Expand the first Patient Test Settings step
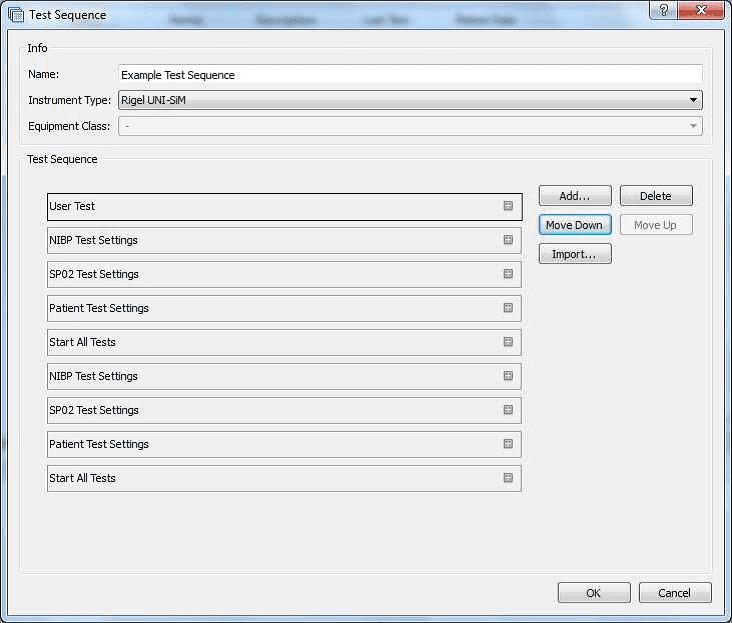Image resolution: width=732 pixels, height=623 pixels. pos(508,308)
